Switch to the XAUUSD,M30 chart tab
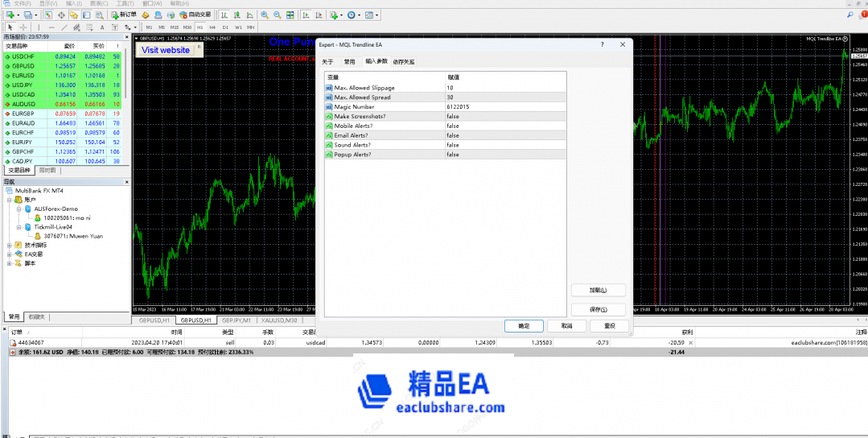The image size is (868, 438). pos(280,320)
